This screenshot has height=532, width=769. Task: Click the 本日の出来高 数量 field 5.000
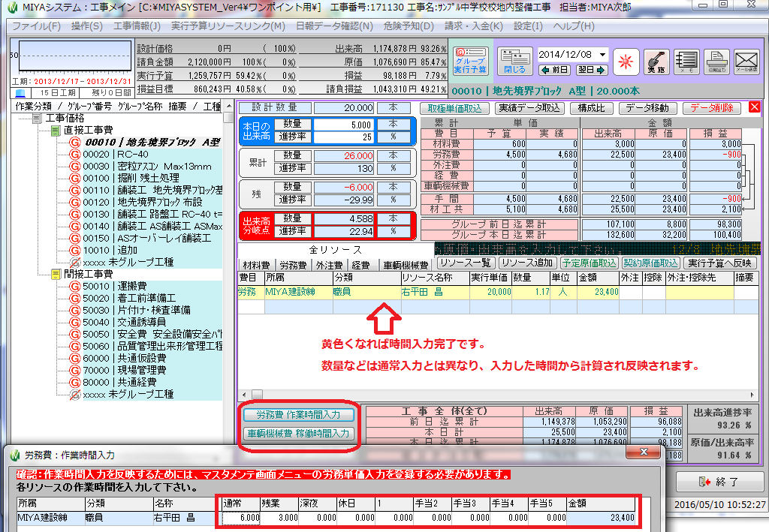coord(344,125)
